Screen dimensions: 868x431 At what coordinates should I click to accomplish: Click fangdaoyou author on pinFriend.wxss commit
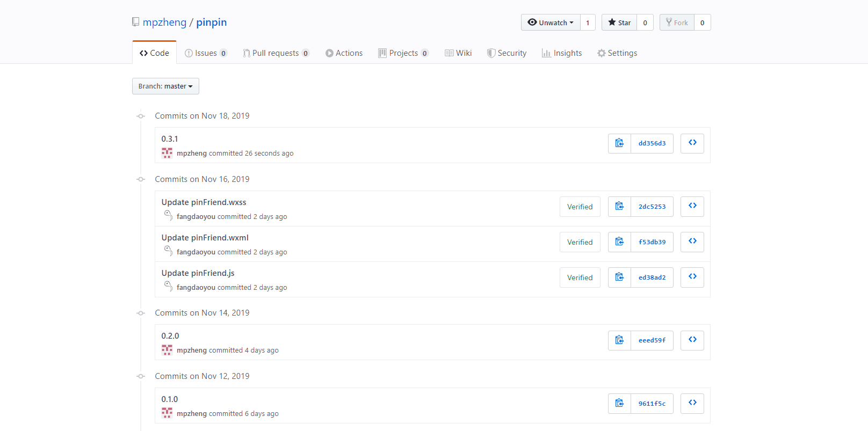point(196,217)
